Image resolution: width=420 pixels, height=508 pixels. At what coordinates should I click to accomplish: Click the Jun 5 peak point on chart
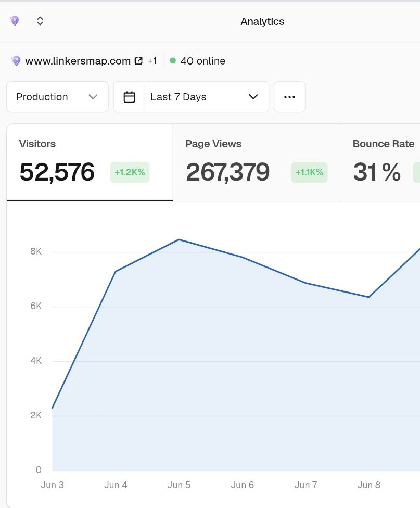[179, 239]
